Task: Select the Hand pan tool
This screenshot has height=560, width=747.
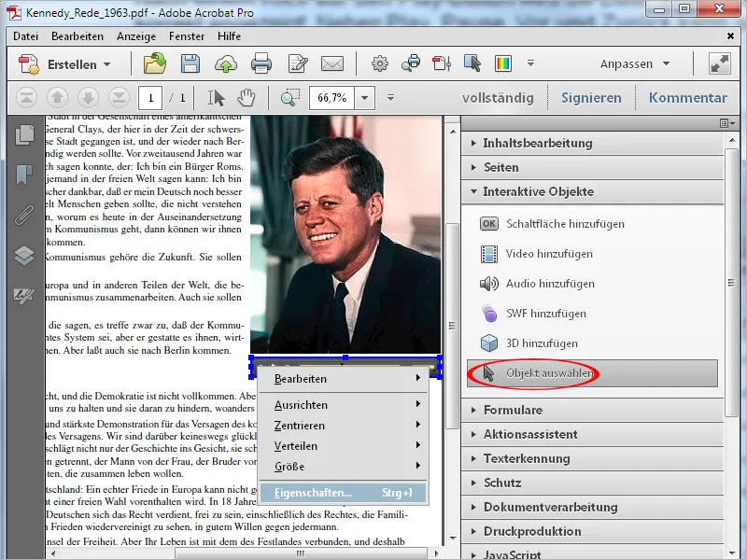Action: [x=247, y=98]
